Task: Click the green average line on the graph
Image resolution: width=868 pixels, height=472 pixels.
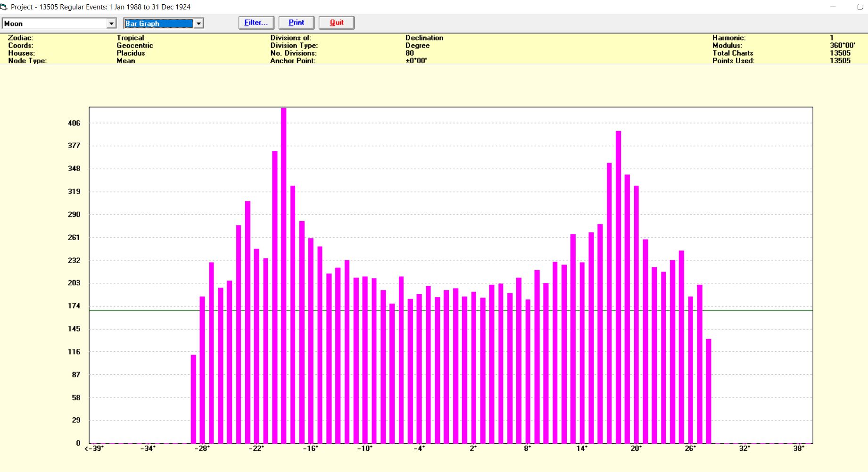Action: point(451,310)
